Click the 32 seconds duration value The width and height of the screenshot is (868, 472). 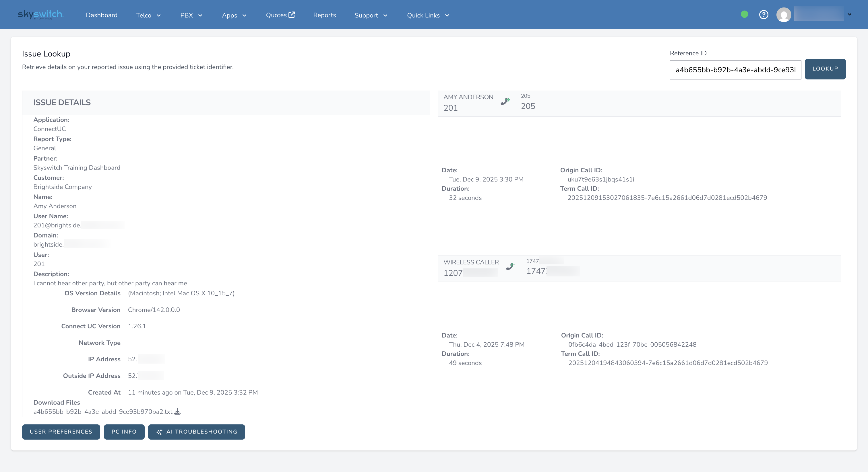click(465, 198)
